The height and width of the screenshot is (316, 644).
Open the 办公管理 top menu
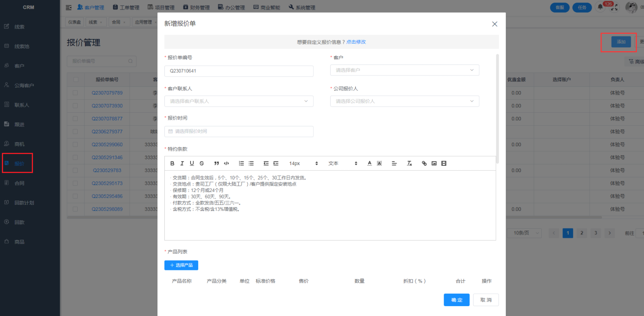(231, 8)
